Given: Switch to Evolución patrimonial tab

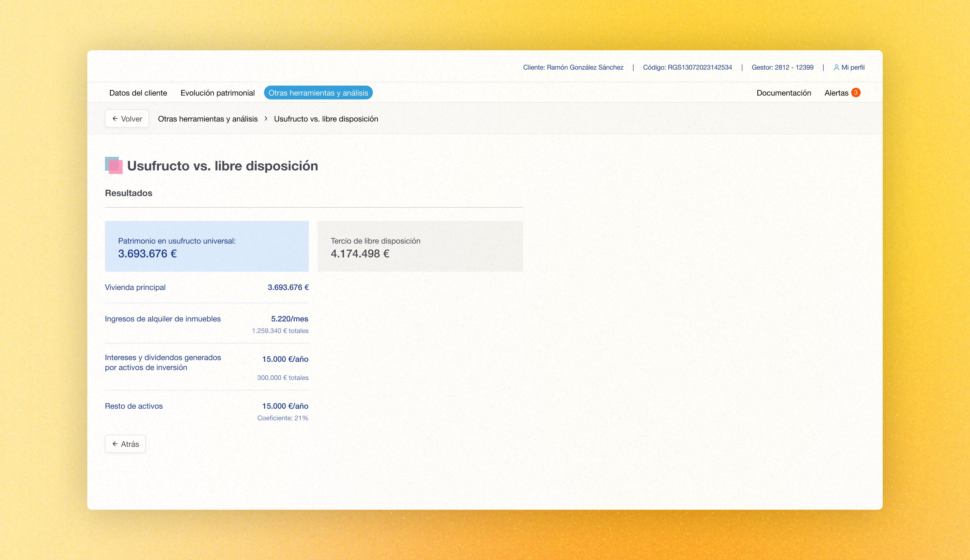Looking at the screenshot, I should coord(217,93).
